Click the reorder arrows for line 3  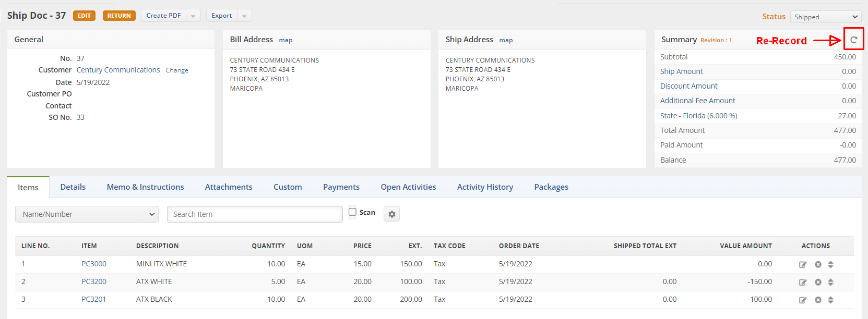[x=830, y=300]
